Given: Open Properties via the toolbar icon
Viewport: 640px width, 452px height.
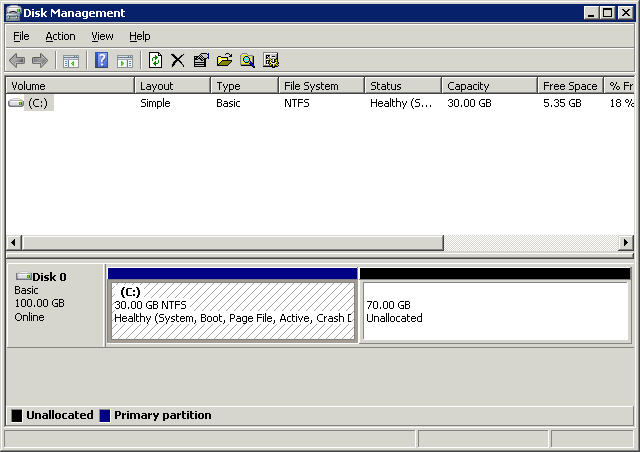Looking at the screenshot, I should 201,61.
